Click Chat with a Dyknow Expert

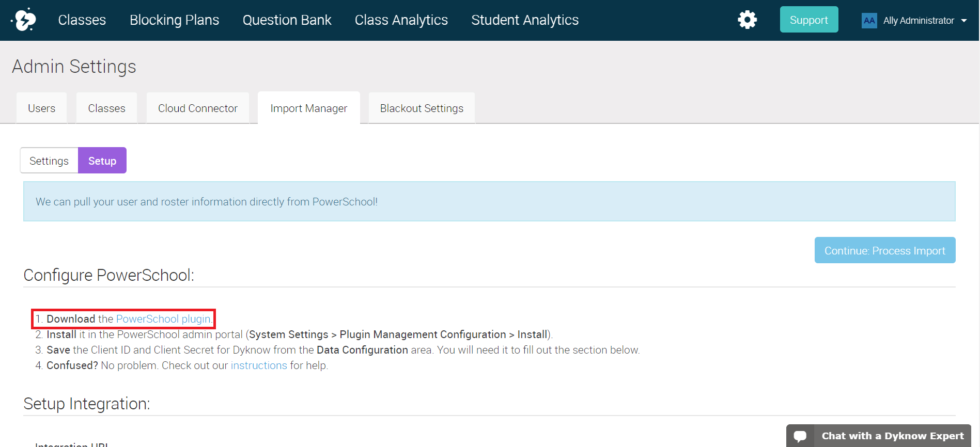tap(878, 436)
